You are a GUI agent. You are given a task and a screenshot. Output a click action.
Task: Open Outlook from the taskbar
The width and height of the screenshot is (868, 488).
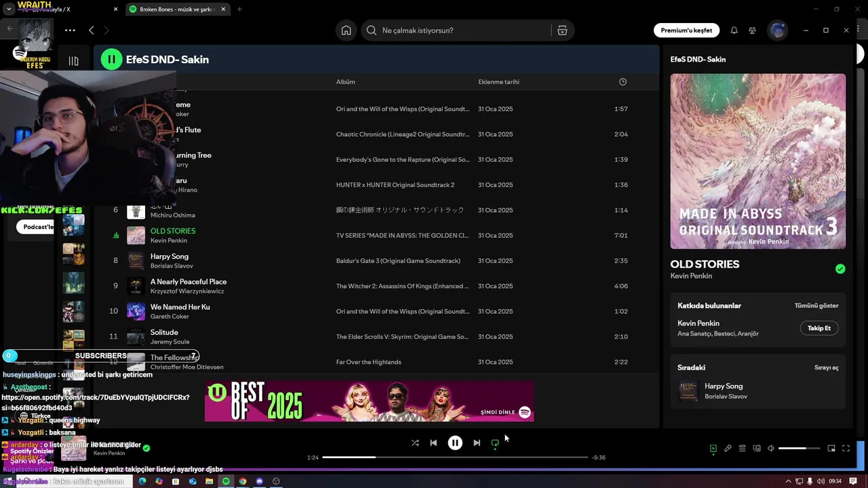click(x=193, y=481)
